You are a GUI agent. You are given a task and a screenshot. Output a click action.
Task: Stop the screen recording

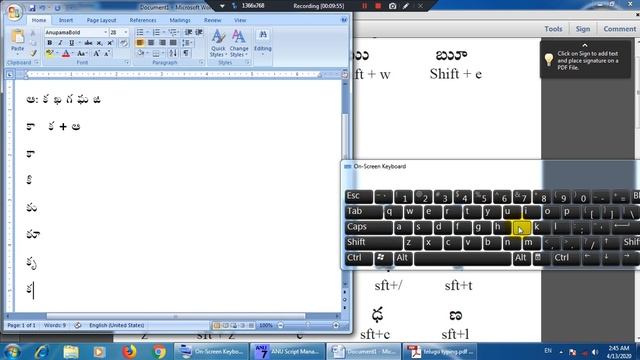378,6
